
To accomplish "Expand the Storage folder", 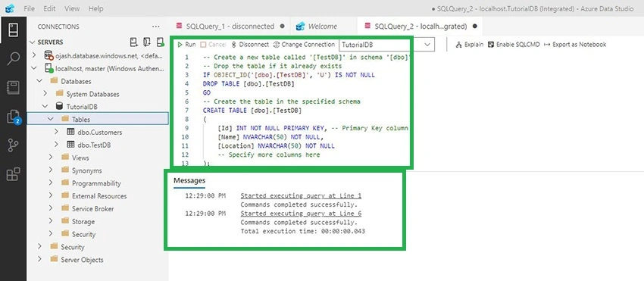I will click(x=51, y=221).
